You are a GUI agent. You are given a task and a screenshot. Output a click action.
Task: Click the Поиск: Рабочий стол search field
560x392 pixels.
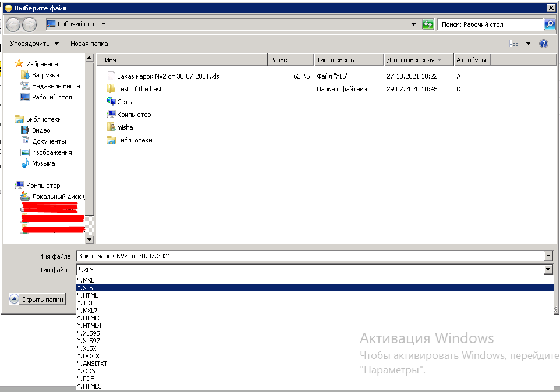point(490,24)
